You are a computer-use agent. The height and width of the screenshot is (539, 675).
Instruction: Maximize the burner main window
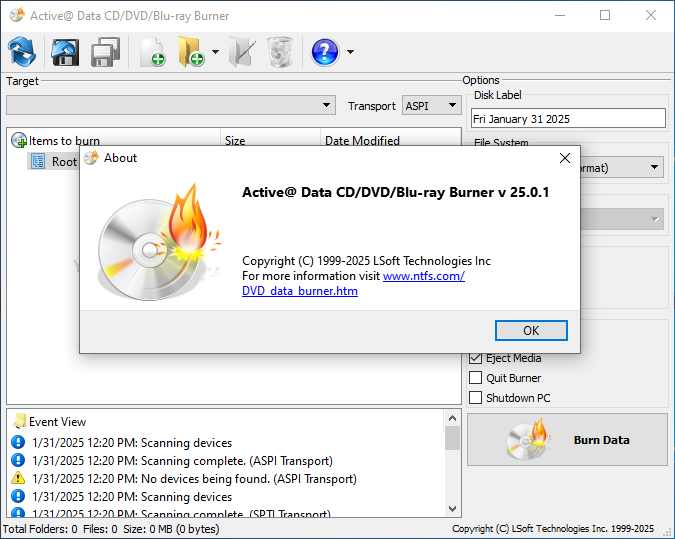pos(605,15)
